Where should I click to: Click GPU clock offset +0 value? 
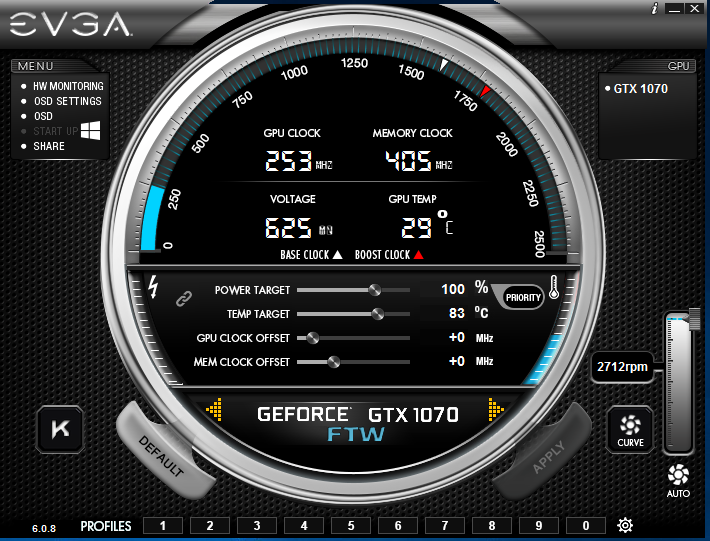pos(456,337)
